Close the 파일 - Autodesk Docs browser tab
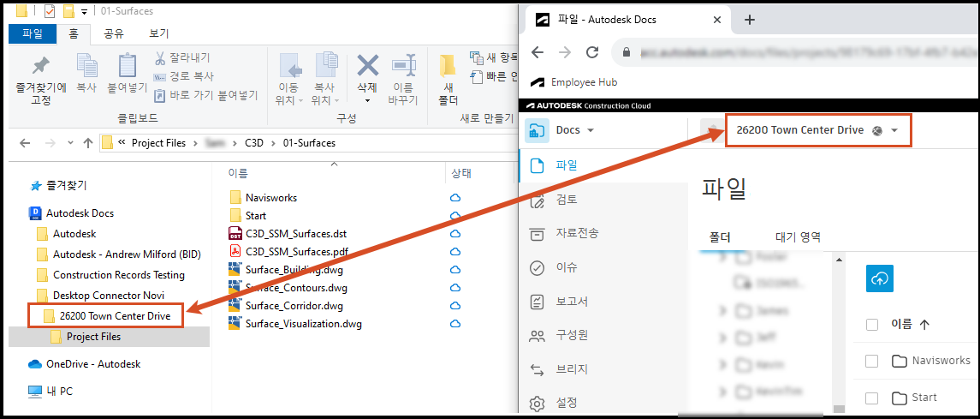The width and height of the screenshot is (980, 419). coord(717,20)
